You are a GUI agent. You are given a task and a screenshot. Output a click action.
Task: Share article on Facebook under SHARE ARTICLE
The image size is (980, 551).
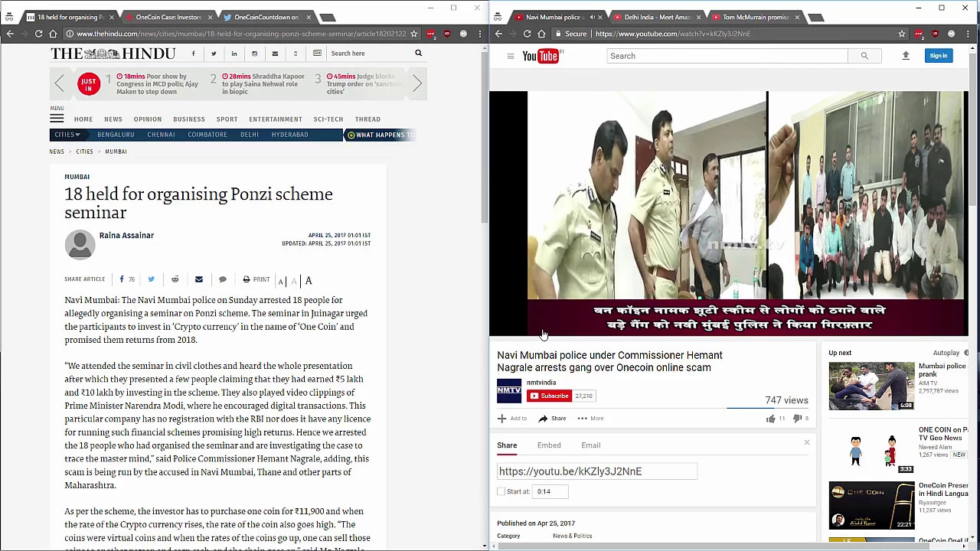tap(122, 279)
